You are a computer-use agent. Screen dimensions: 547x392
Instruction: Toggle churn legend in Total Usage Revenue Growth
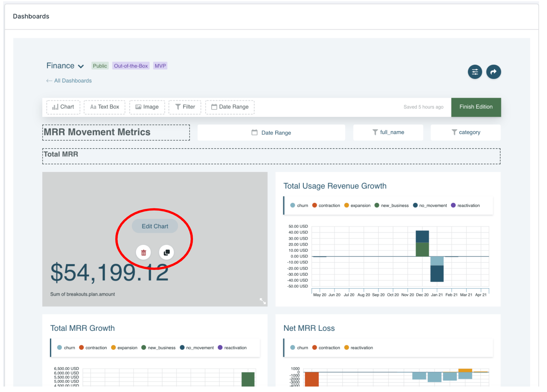click(x=299, y=206)
